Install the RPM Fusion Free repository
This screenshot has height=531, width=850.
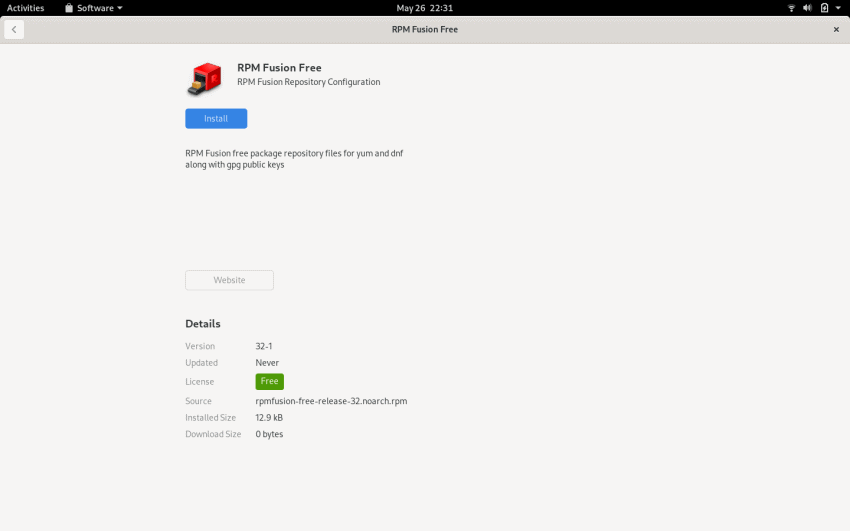(216, 119)
